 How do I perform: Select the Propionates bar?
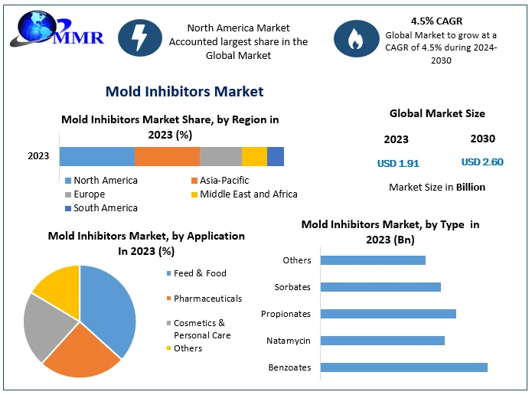click(388, 314)
